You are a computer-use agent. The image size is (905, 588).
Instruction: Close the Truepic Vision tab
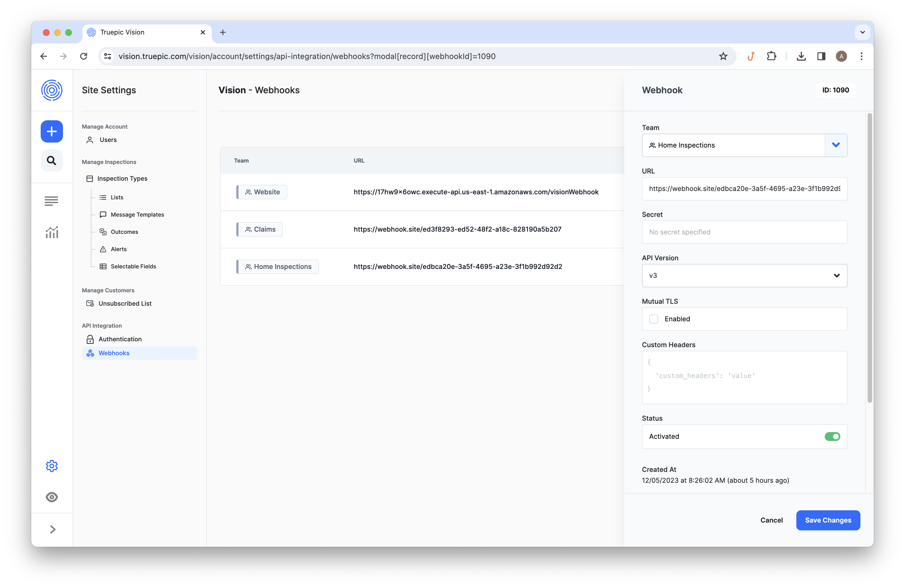(x=203, y=32)
